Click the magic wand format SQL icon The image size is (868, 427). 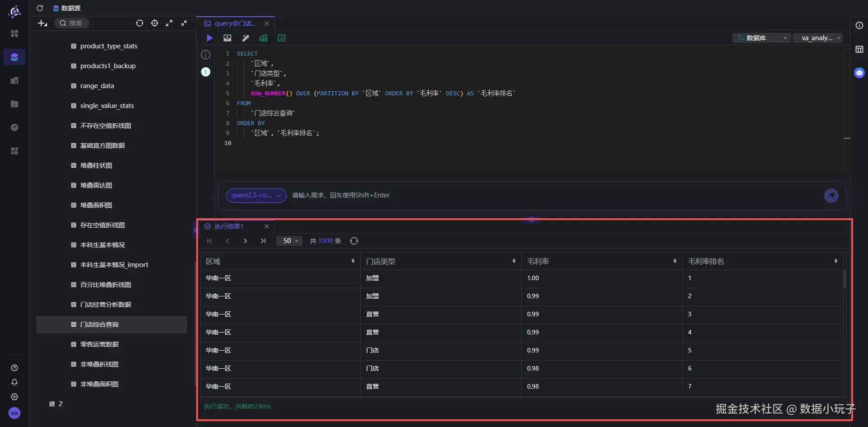tap(245, 38)
